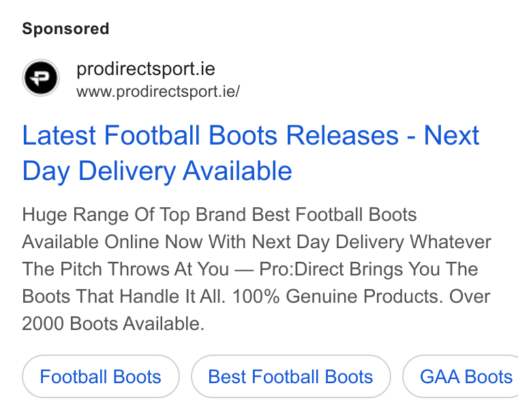518x420 pixels.
Task: Click Boots That Handle It All text
Action: pyautogui.click(x=123, y=297)
